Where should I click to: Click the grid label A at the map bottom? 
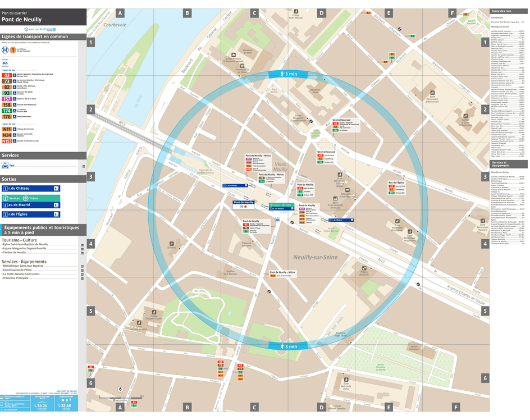click(x=120, y=407)
